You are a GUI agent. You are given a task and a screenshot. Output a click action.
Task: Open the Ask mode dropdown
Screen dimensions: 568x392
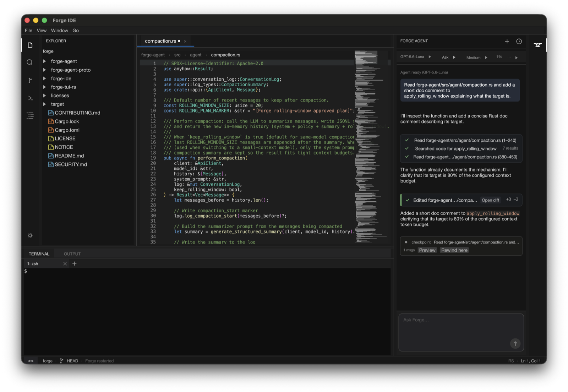pyautogui.click(x=448, y=57)
